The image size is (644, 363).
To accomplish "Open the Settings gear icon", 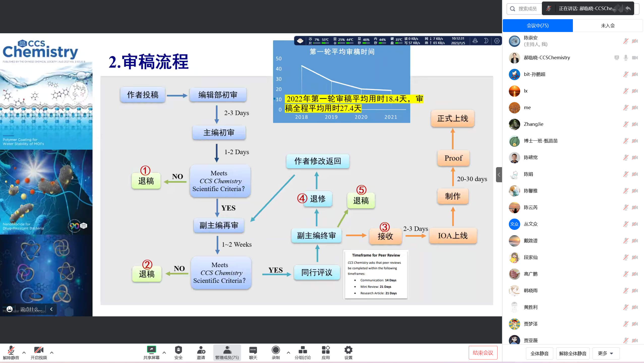I will (348, 350).
